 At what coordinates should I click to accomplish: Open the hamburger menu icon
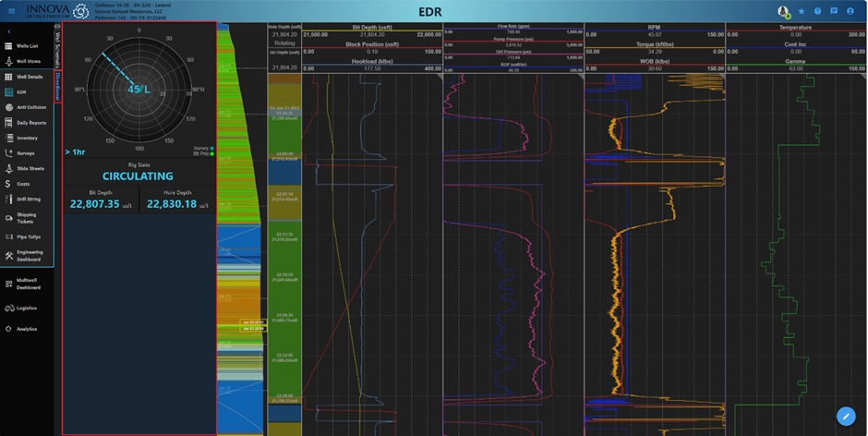point(11,11)
